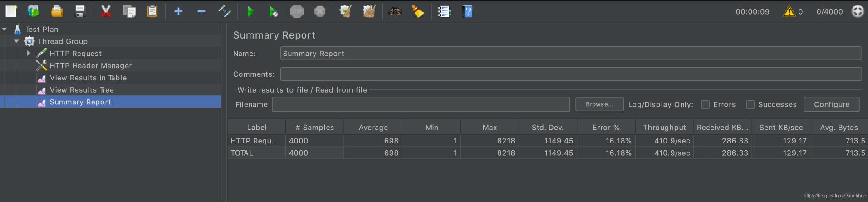Collapse the Thread Group node
The image size is (868, 202).
17,41
